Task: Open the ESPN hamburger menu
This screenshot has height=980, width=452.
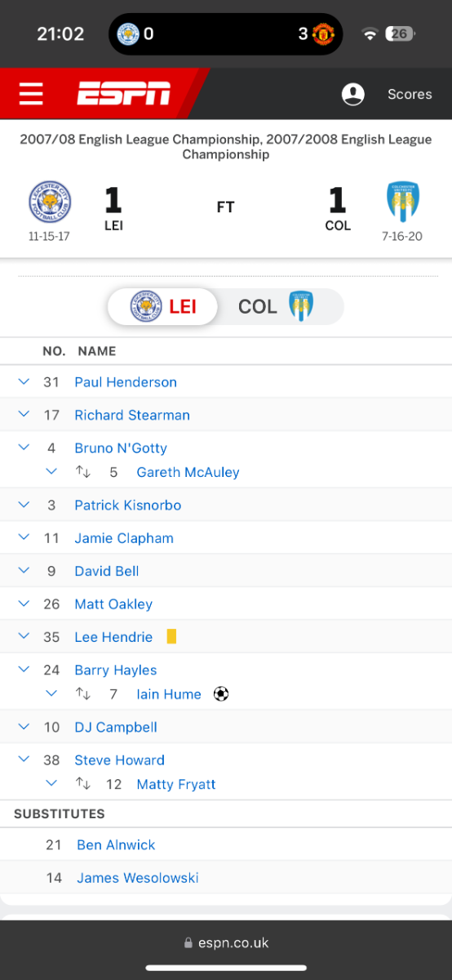Action: pos(31,94)
